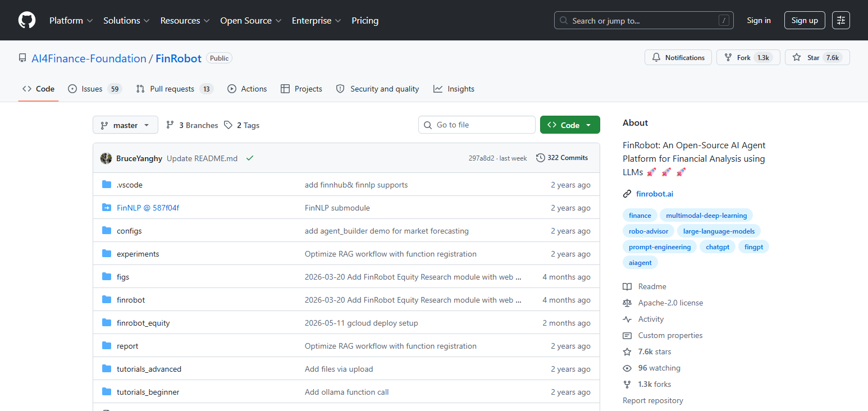The height and width of the screenshot is (411, 868).
Task: Click the green check status icon
Action: [250, 158]
